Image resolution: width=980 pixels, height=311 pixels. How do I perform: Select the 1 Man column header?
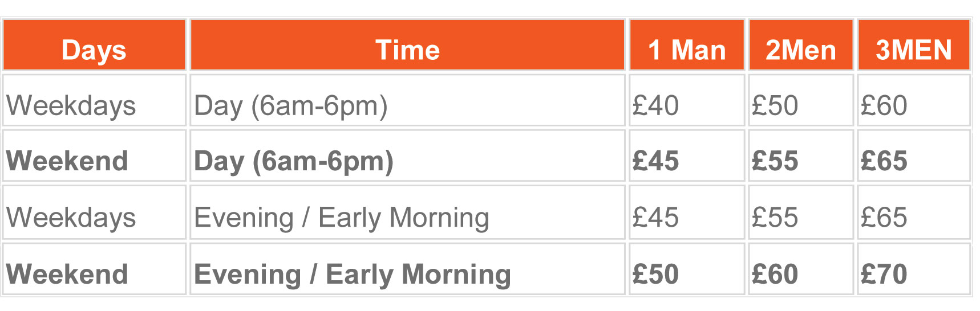pos(687,45)
